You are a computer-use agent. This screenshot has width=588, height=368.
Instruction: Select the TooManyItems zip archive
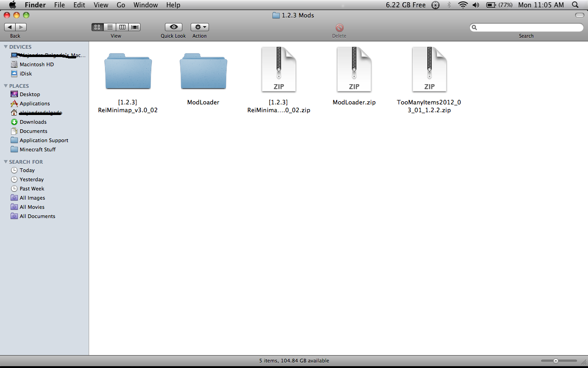[430, 69]
